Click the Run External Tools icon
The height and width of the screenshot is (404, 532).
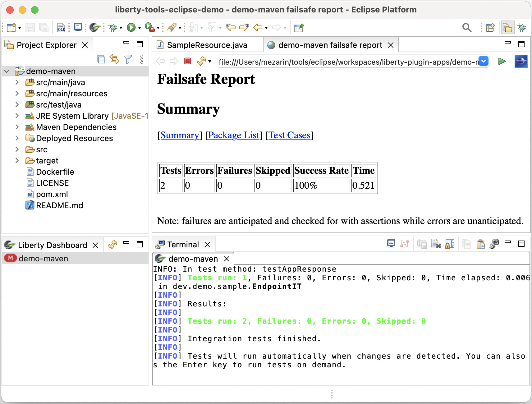tap(150, 27)
